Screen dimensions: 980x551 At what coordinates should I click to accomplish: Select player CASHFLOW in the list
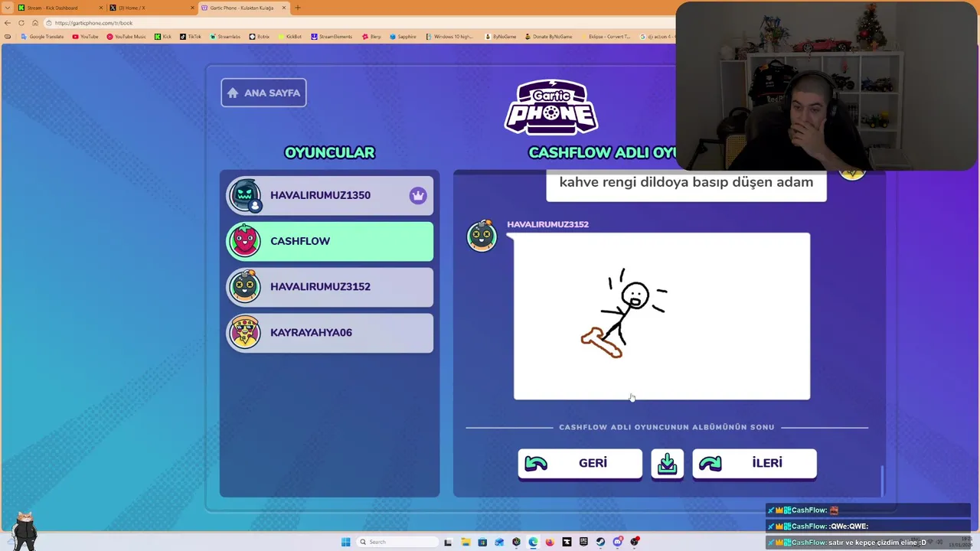[330, 241]
